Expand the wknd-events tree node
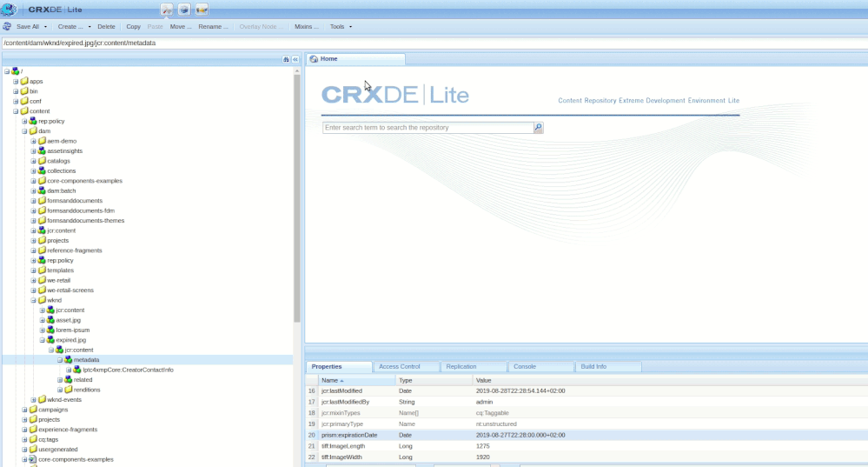This screenshot has height=467, width=868. (33, 400)
